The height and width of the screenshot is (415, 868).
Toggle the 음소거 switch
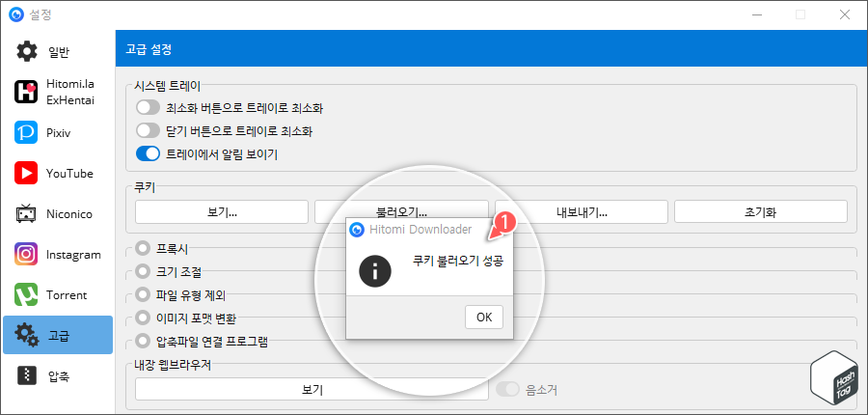point(507,390)
